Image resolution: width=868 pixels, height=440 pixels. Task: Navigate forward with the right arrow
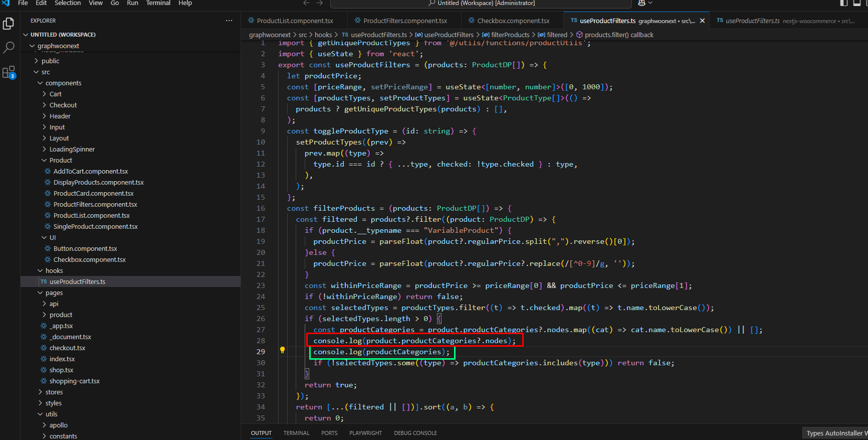point(320,3)
